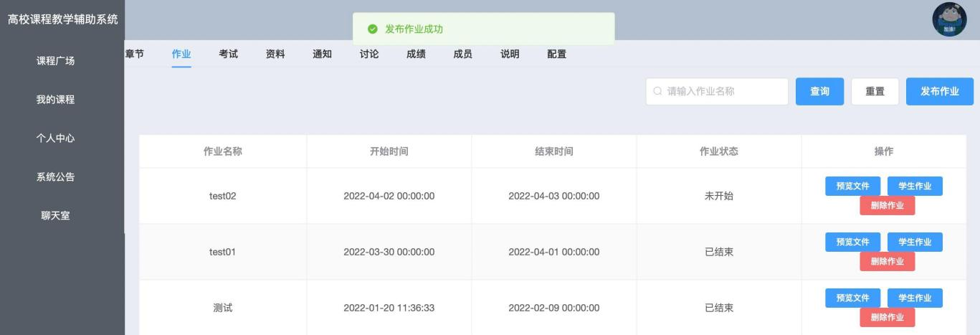This screenshot has height=335, width=980.
Task: Click the search magnifier icon in the name field
Action: [657, 92]
